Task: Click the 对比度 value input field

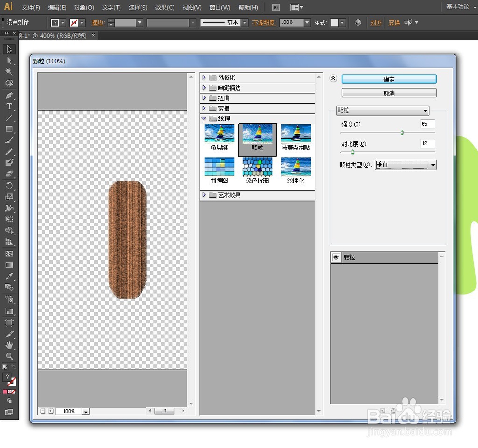Action: (x=427, y=143)
